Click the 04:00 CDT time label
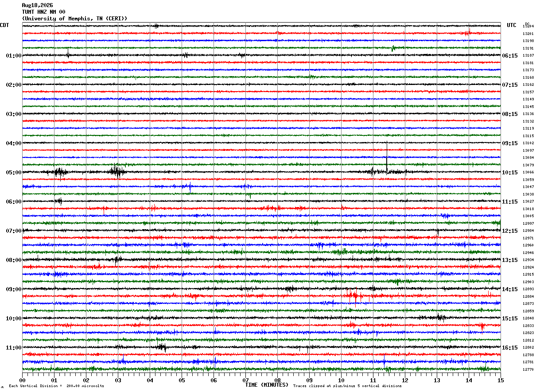 14,143
